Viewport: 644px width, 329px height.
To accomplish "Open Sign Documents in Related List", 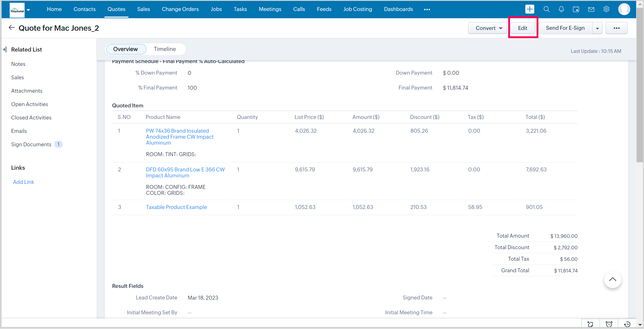I will [x=31, y=144].
